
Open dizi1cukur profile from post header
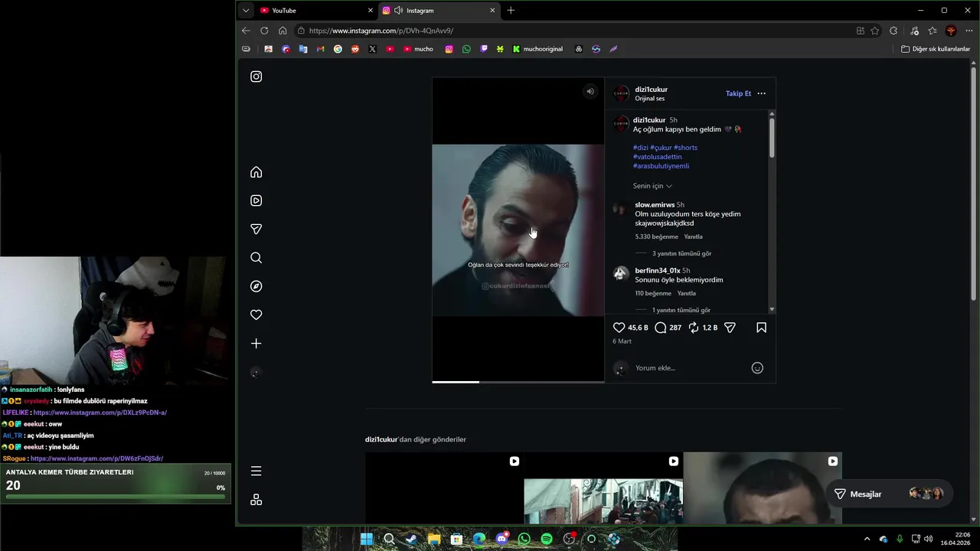click(x=651, y=90)
